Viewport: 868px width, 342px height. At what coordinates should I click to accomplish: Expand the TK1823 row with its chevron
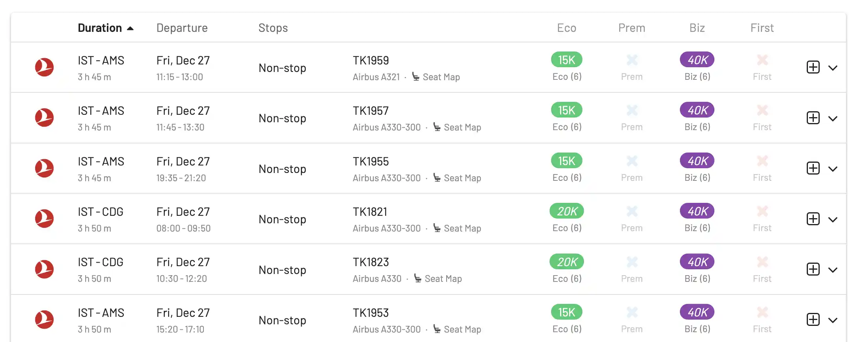pyautogui.click(x=833, y=270)
